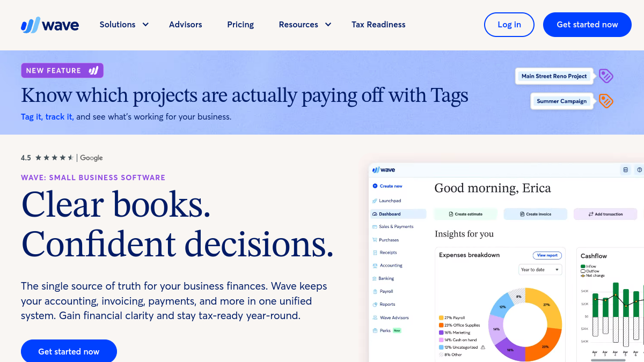Click the Google label next to the rating
Image resolution: width=644 pixels, height=362 pixels.
[x=91, y=158]
